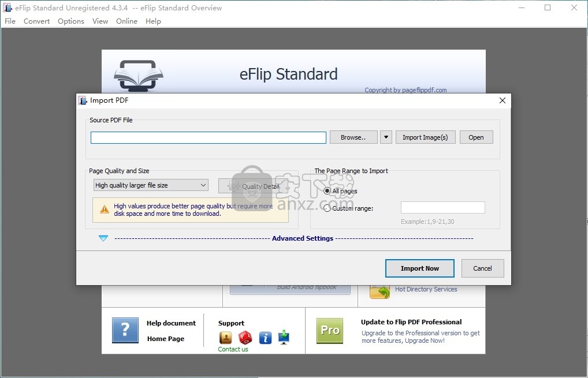
Task: Click the yellow warning triangle icon
Action: coord(105,209)
